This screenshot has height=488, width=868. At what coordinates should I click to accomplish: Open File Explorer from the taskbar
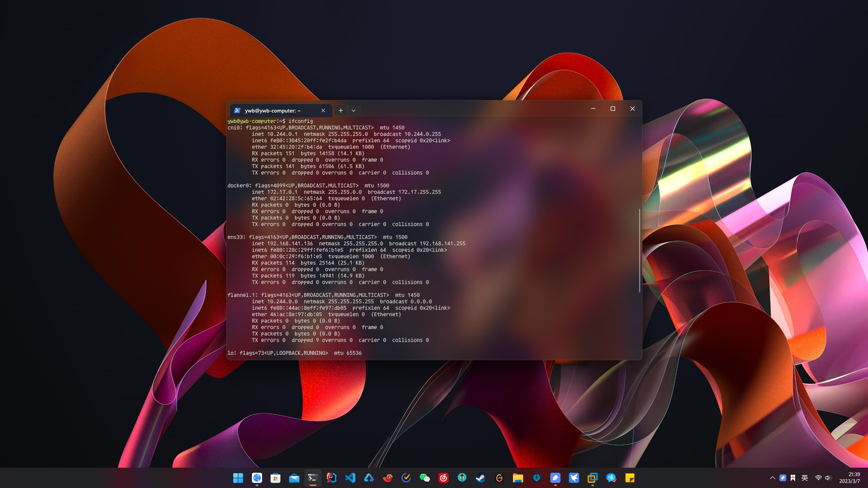[x=518, y=478]
